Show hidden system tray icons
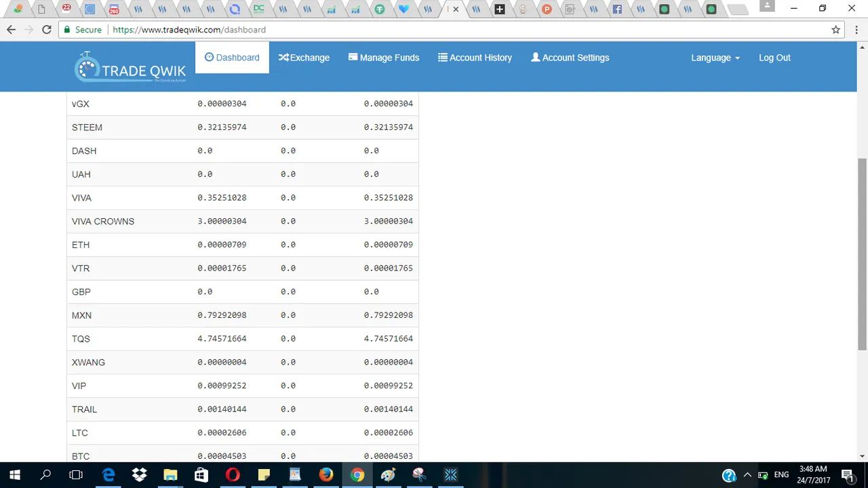868x488 pixels. pos(747,475)
